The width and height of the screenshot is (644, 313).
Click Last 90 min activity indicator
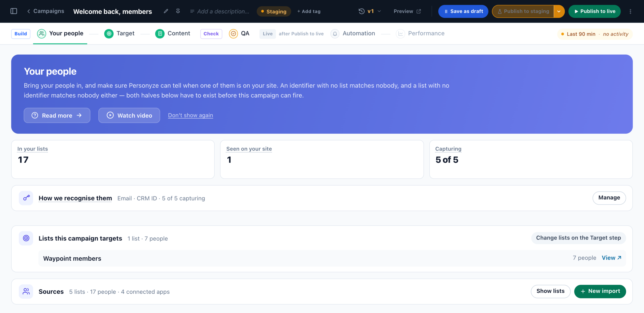[595, 34]
